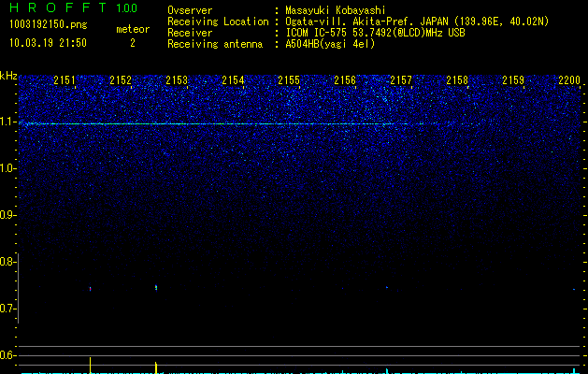Screen dimensions: 588x374
Task: Click the 0.8 kHz frequency label
Action: tap(7, 262)
